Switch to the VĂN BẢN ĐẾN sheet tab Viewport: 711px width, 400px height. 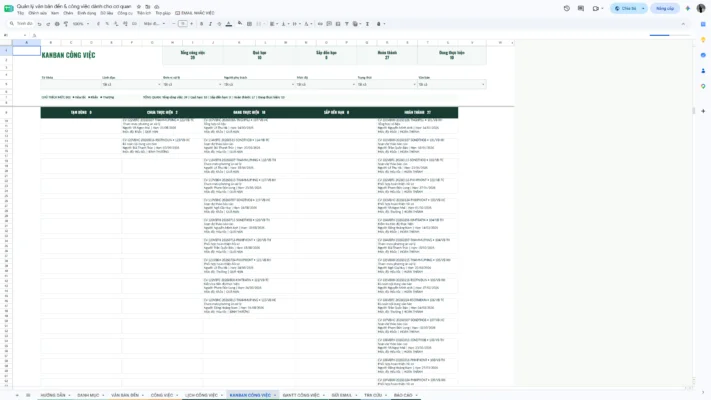[x=125, y=395]
